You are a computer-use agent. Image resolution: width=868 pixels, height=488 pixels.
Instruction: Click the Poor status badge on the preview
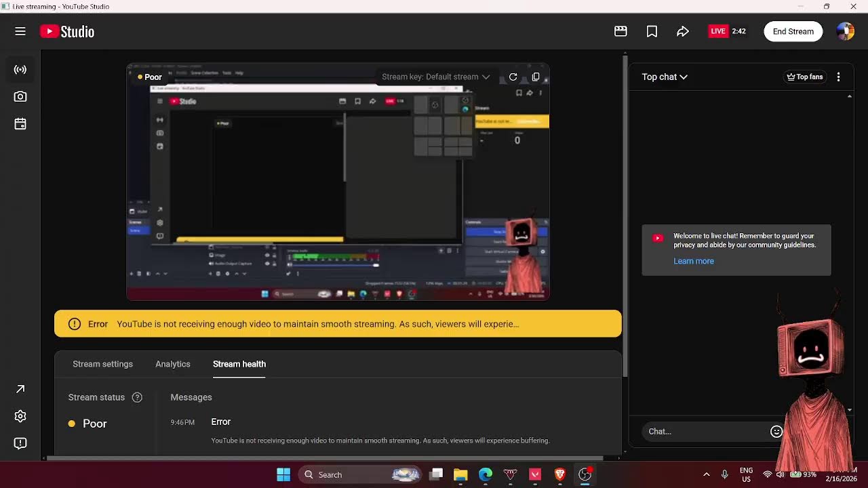[149, 77]
